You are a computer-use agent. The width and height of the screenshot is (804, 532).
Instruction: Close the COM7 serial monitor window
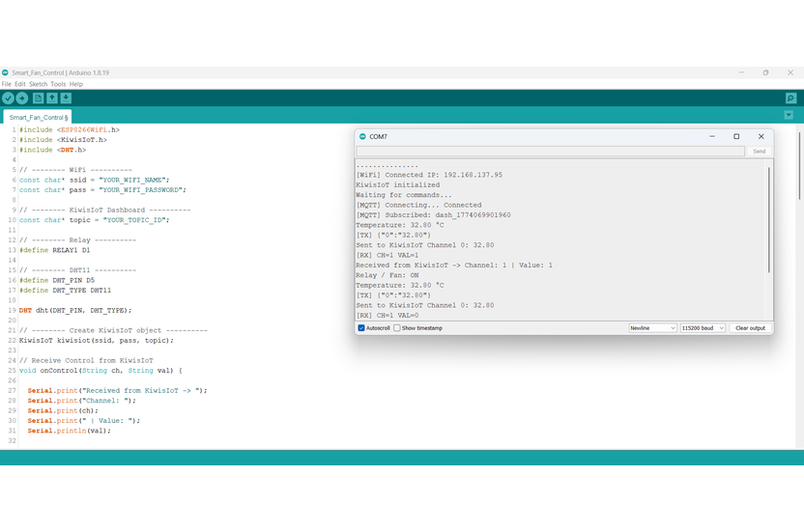point(761,136)
